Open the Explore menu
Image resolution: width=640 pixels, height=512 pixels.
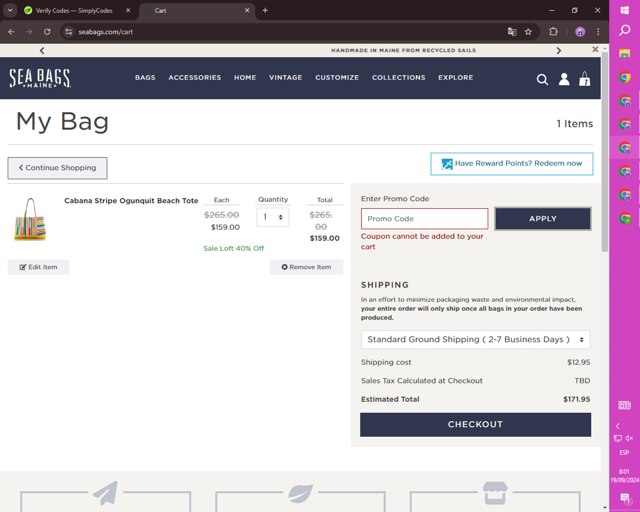tap(456, 78)
